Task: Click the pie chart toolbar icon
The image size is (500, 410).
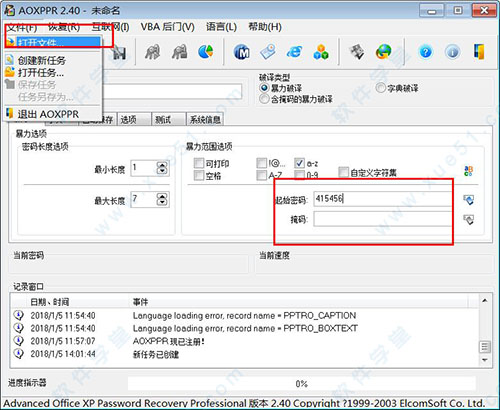Action: pyautogui.click(x=206, y=52)
